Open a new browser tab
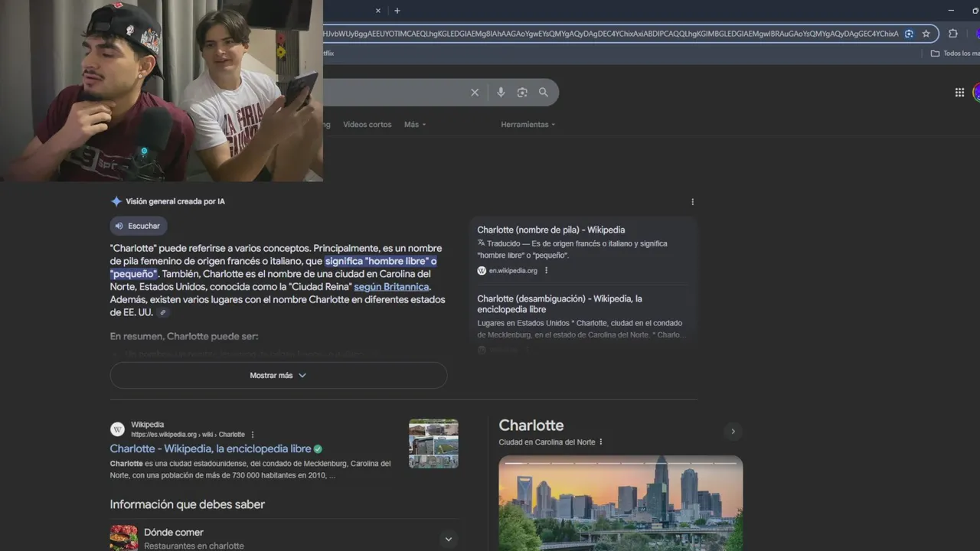The image size is (980, 551). (397, 11)
